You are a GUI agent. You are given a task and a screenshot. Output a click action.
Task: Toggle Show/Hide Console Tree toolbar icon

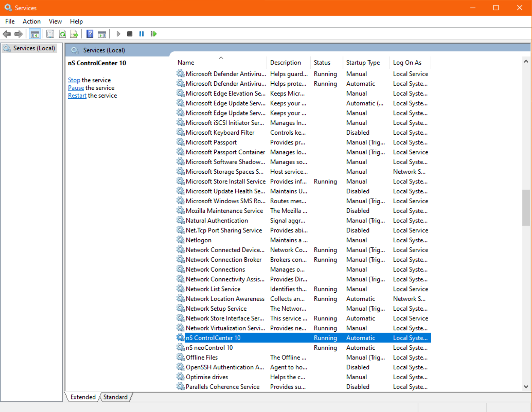click(x=35, y=34)
